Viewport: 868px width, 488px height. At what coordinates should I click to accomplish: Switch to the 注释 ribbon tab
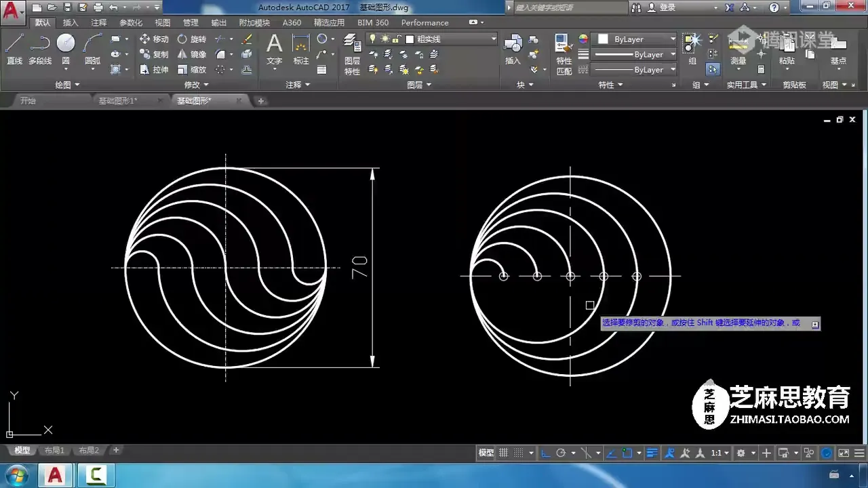click(x=99, y=22)
